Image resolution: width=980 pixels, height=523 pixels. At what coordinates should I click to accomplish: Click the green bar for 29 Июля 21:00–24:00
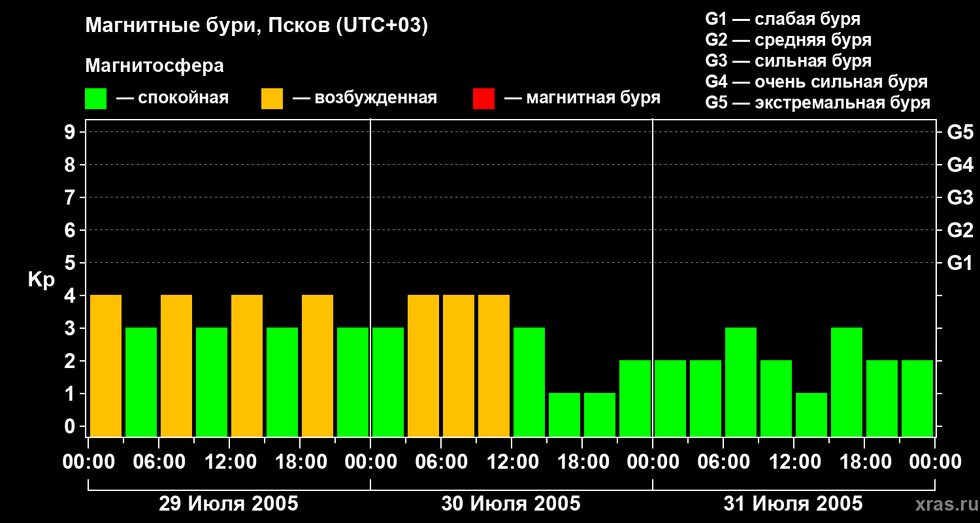coord(353,382)
